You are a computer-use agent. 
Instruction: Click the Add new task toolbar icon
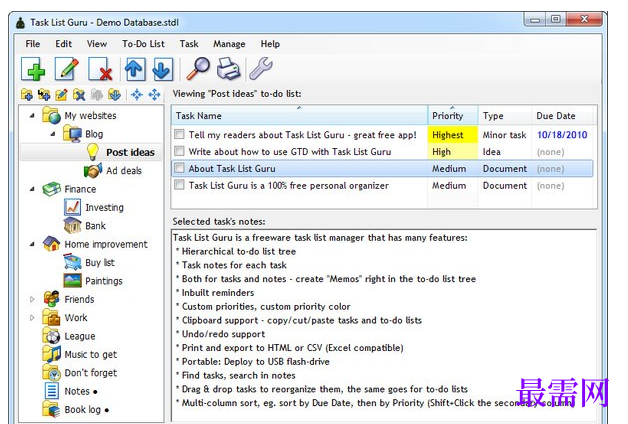[x=34, y=69]
